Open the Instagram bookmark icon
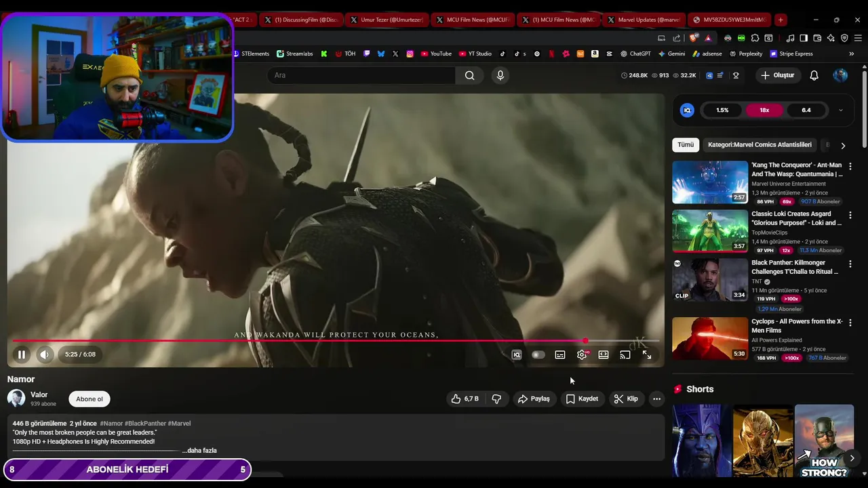The width and height of the screenshot is (868, 488). point(410,54)
